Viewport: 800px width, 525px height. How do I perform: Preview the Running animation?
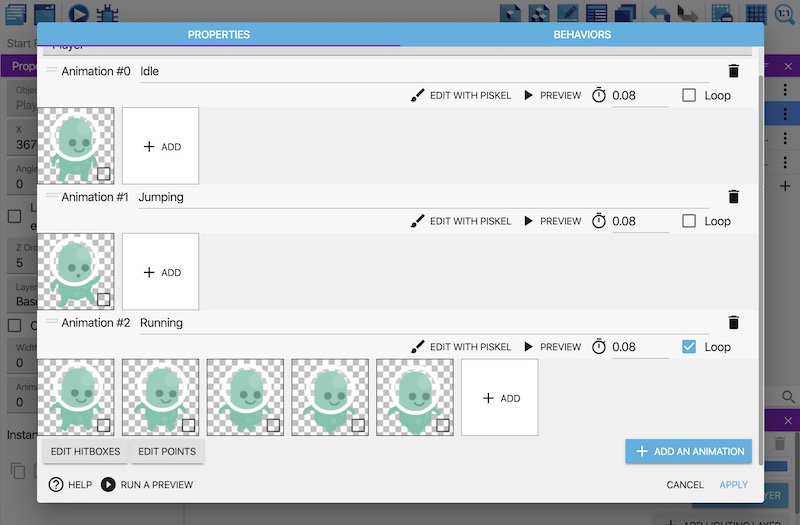coord(552,347)
